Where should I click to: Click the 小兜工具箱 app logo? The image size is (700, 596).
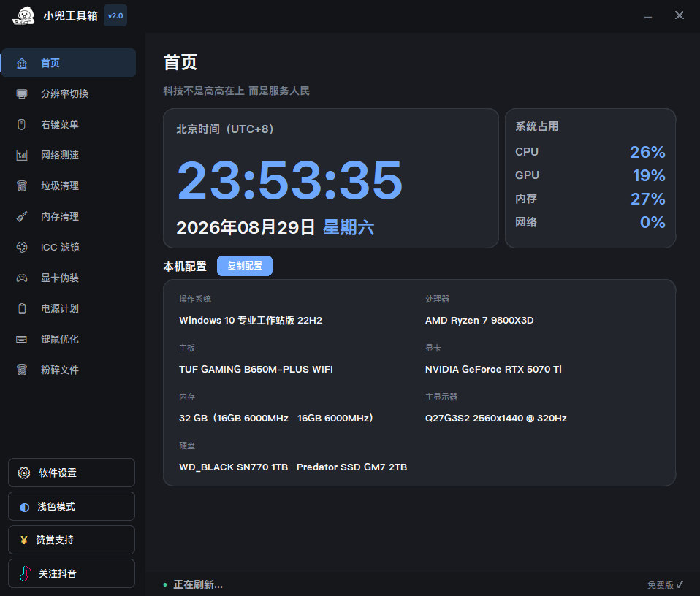23,15
